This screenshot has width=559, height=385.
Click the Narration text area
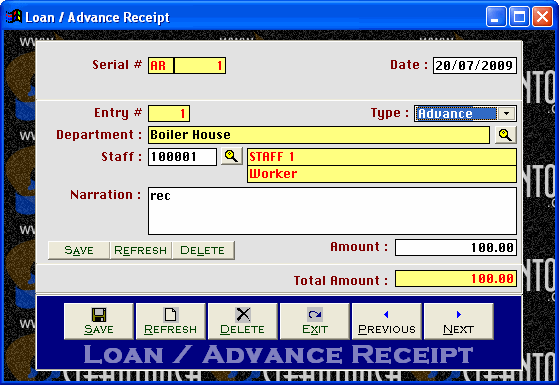pyautogui.click(x=332, y=211)
